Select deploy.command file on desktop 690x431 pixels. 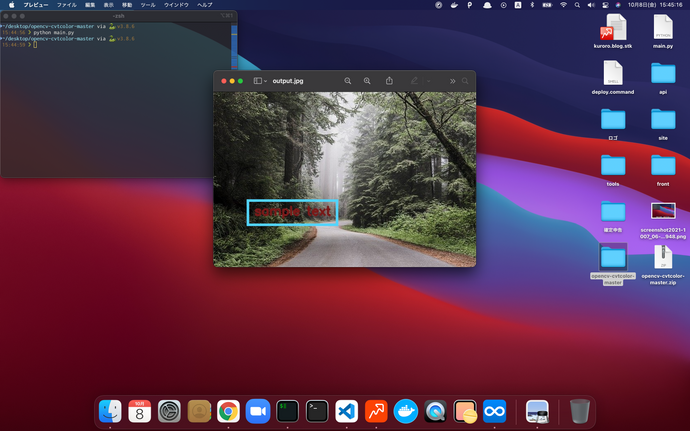[613, 77]
